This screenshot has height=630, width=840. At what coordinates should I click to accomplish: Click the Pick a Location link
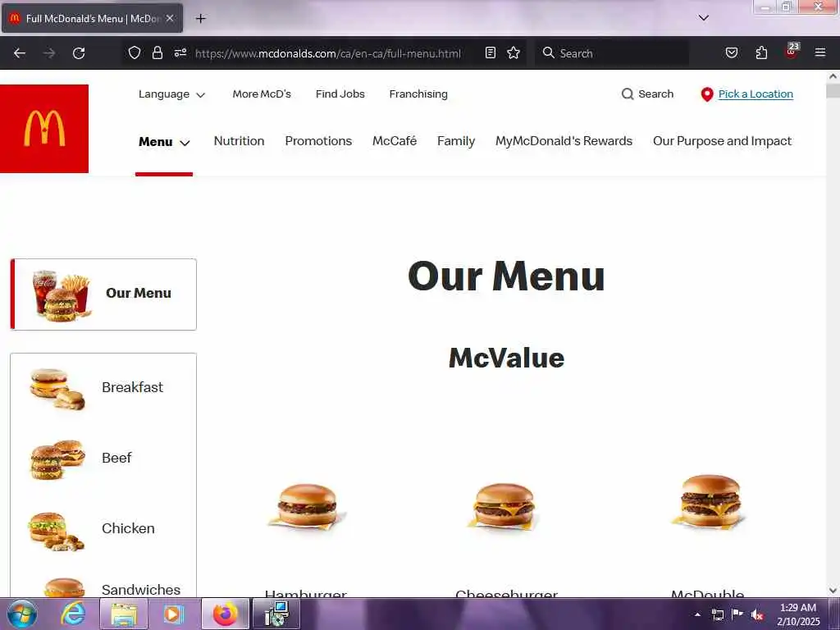coord(756,94)
